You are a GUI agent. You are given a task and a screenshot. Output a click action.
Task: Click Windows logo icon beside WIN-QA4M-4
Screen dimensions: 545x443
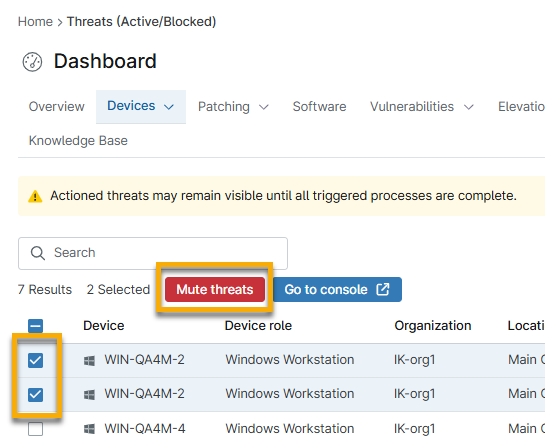coord(89,429)
